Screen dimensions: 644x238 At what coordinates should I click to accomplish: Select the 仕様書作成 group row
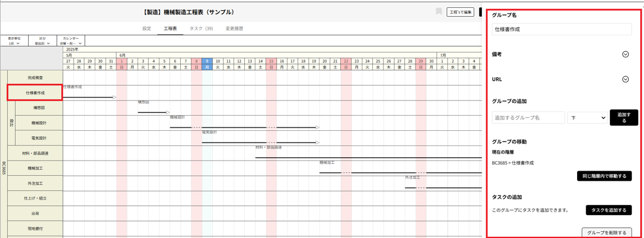tap(35, 93)
